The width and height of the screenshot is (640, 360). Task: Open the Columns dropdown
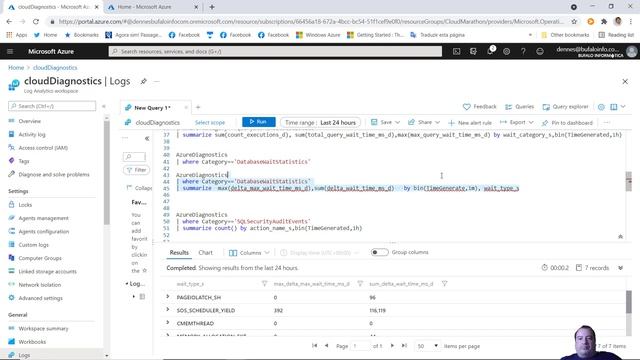(x=249, y=253)
